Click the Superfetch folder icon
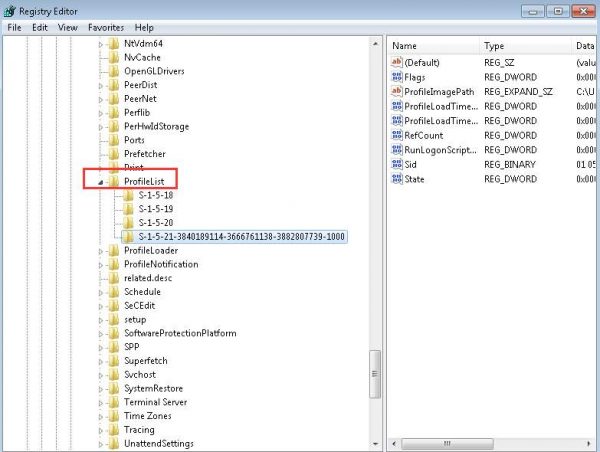This screenshot has height=452, width=600. [x=114, y=360]
